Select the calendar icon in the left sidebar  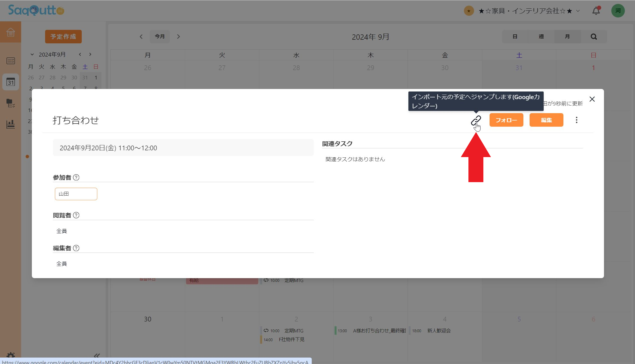point(10,82)
